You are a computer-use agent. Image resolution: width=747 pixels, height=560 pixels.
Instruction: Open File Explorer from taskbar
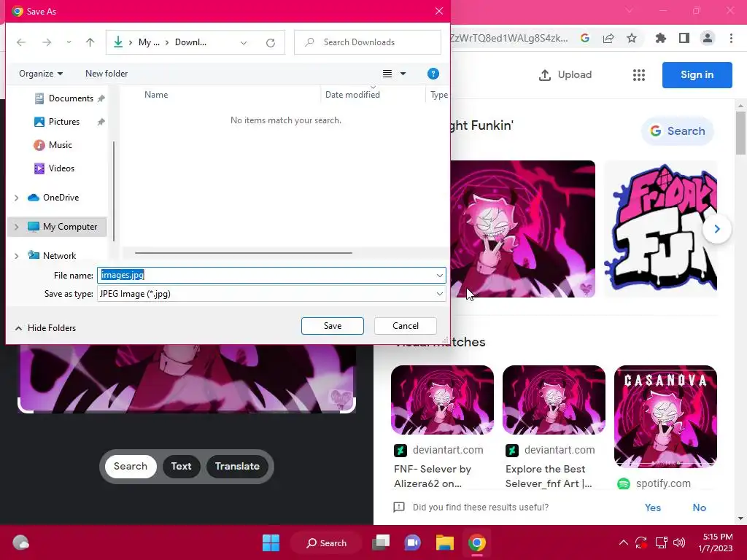pyautogui.click(x=444, y=542)
